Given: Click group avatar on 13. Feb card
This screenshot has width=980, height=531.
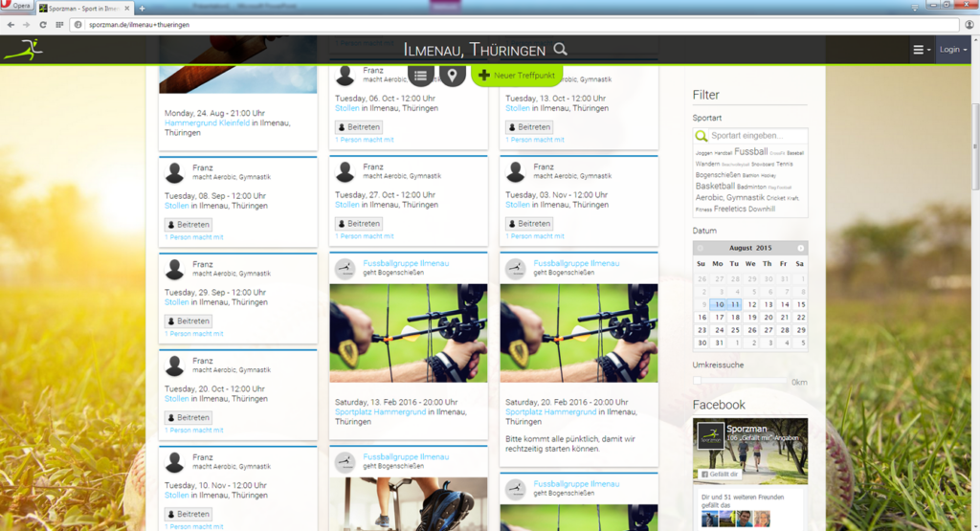Looking at the screenshot, I should pos(345,269).
